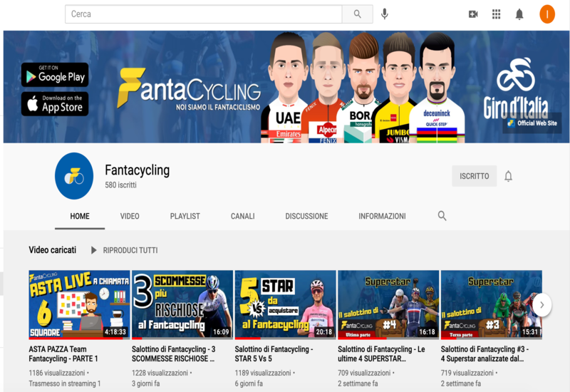
Task: Search within channel using magnifier icon
Action: click(x=442, y=216)
